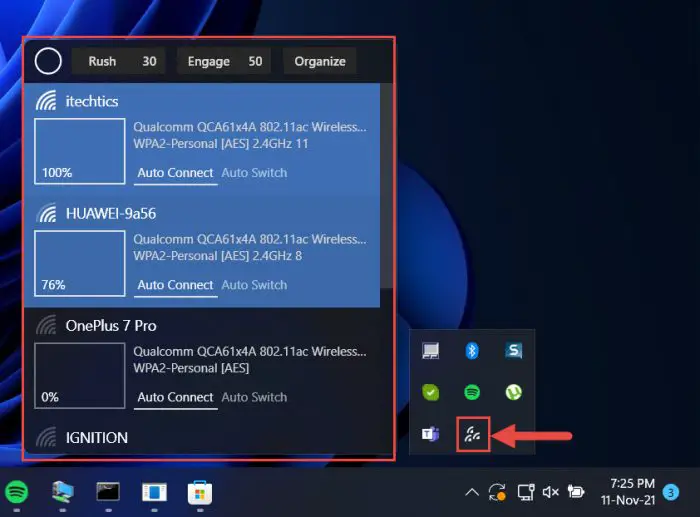Click the 0% signal strength box
700x517 pixels.
tap(80, 375)
